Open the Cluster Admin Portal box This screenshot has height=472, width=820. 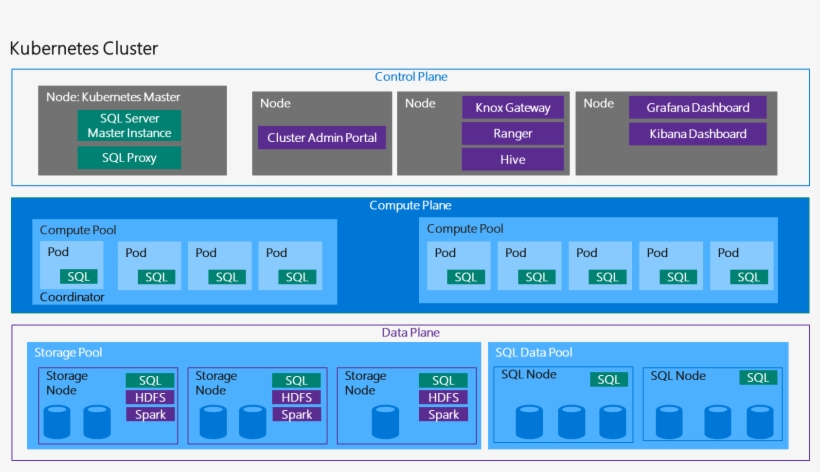(x=322, y=138)
